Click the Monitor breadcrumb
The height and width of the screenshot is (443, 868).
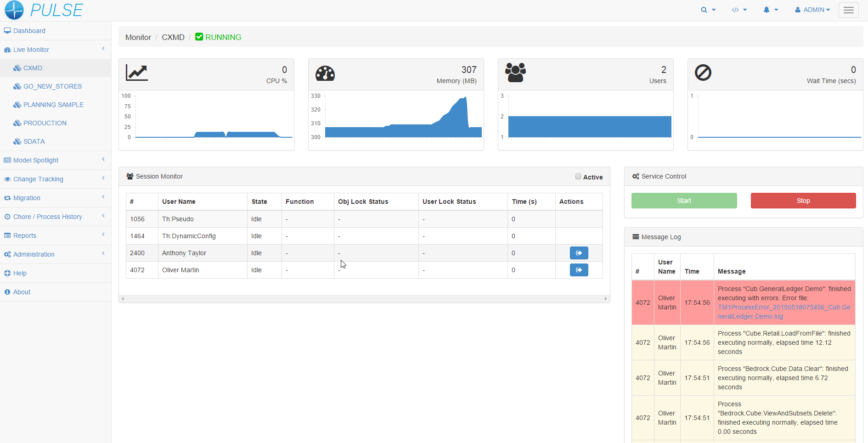coord(138,37)
